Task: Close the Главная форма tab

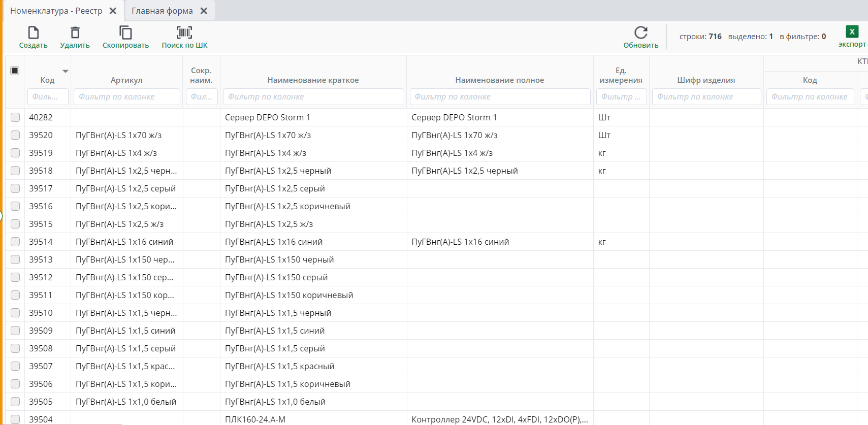Action: [204, 11]
